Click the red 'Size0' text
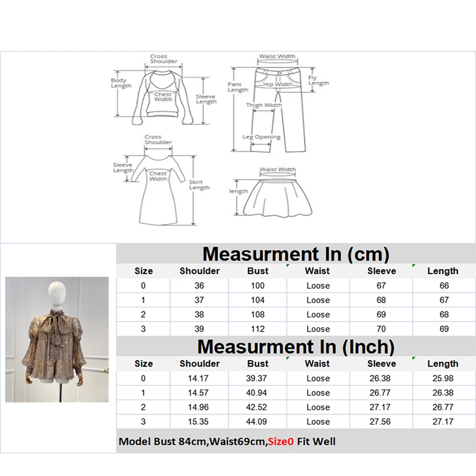Image resolution: width=476 pixels, height=476 pixels. coord(281,441)
